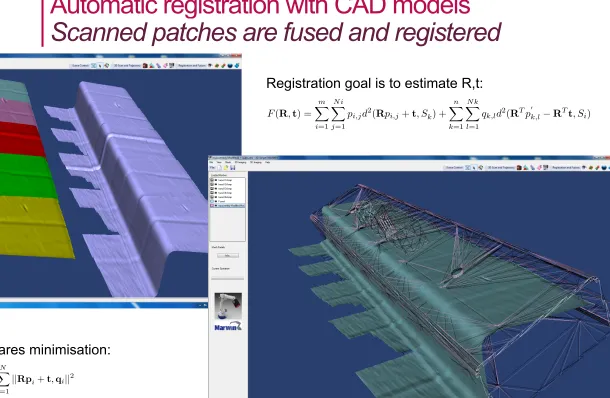Click the blue sphere registration icon, front window
Image resolution: width=610 pixels, height=398 pixels.
(x=604, y=167)
